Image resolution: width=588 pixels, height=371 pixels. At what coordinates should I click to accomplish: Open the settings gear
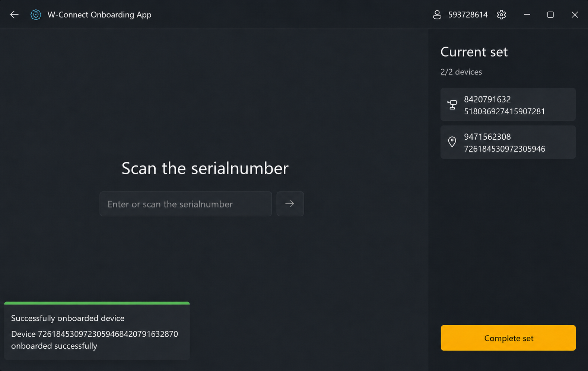(x=501, y=15)
